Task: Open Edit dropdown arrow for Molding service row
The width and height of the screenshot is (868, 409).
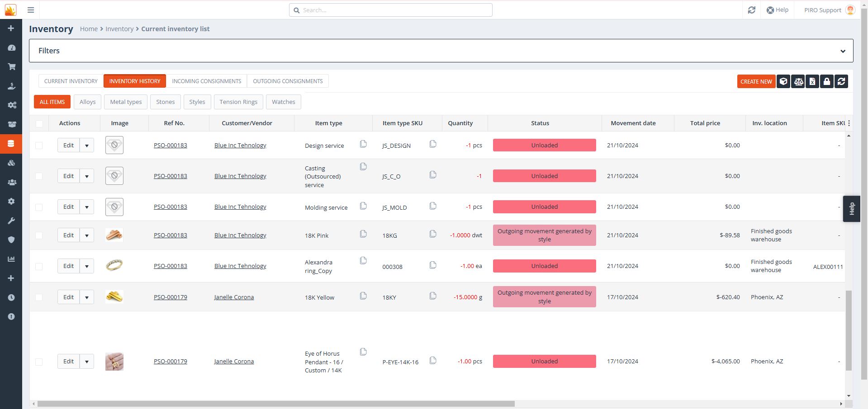Action: (x=87, y=207)
